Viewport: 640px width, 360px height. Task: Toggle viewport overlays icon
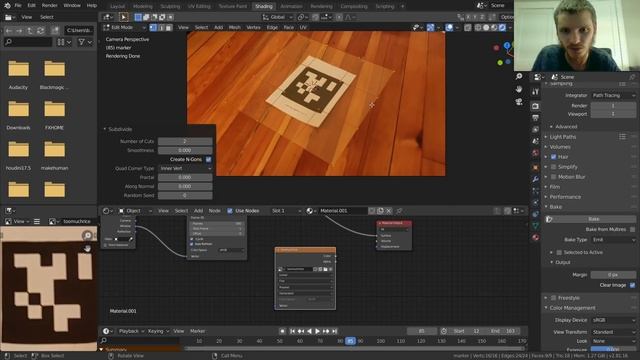coord(449,27)
